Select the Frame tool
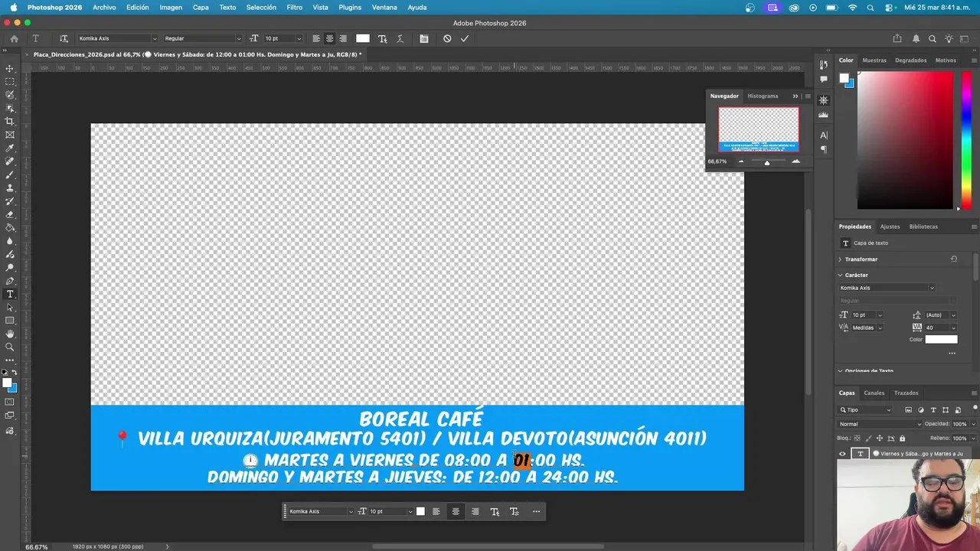 (x=10, y=135)
